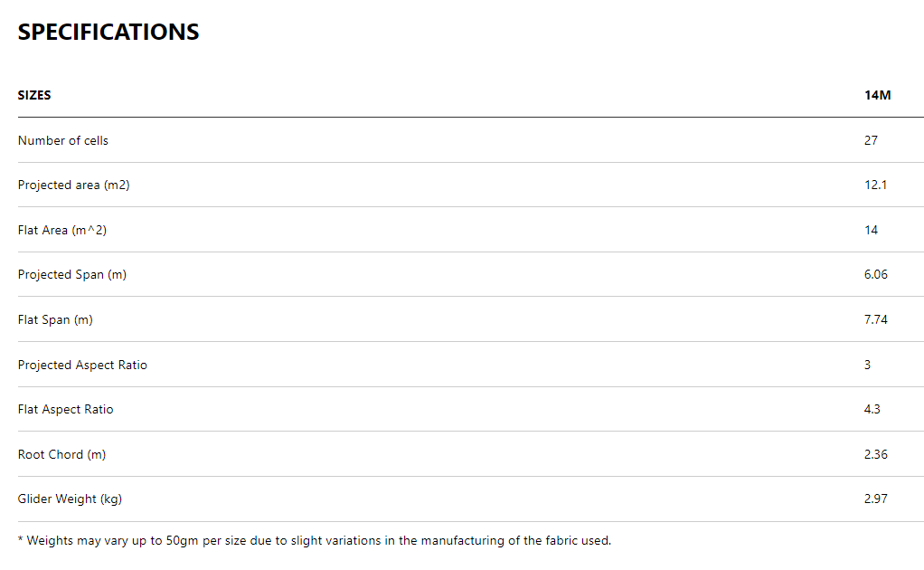Select the 12.1 projected area value
Image resolution: width=924 pixels, height=570 pixels.
[x=875, y=185]
